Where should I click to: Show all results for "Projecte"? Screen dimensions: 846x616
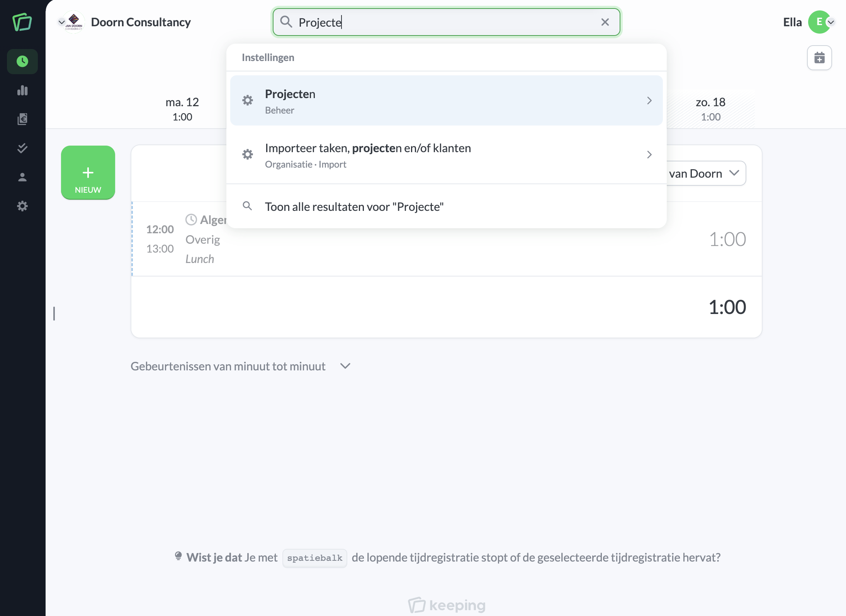pos(446,207)
